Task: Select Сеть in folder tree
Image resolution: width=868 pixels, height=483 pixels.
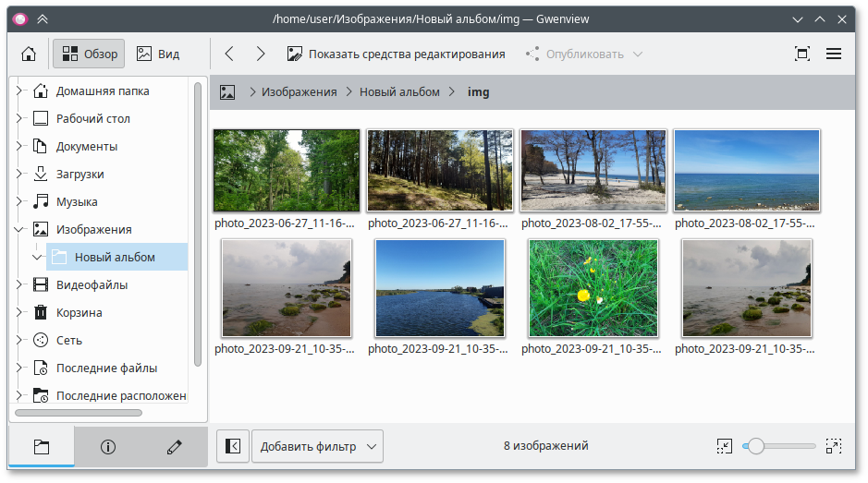Action: coord(69,340)
